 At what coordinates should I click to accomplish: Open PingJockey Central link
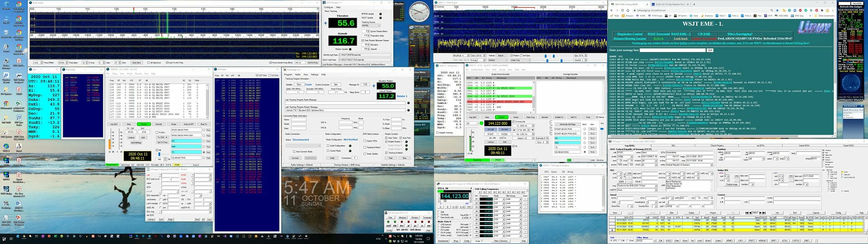pos(630,34)
